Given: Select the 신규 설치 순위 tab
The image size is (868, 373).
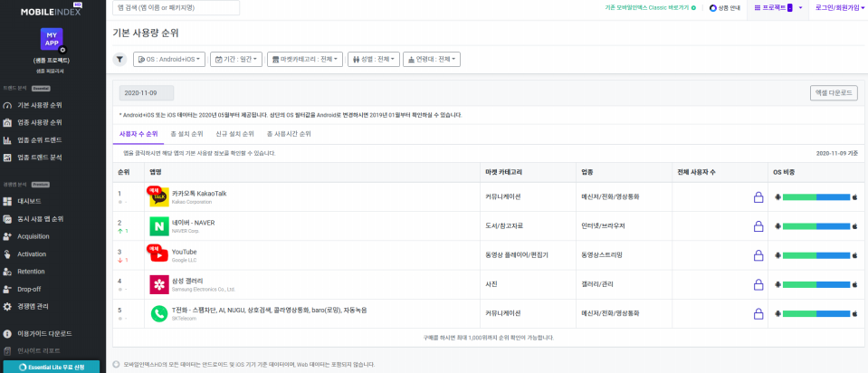Looking at the screenshot, I should [x=234, y=134].
